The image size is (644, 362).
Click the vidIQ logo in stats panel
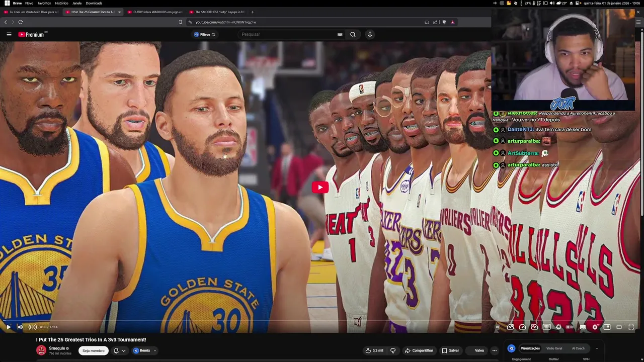click(x=511, y=348)
